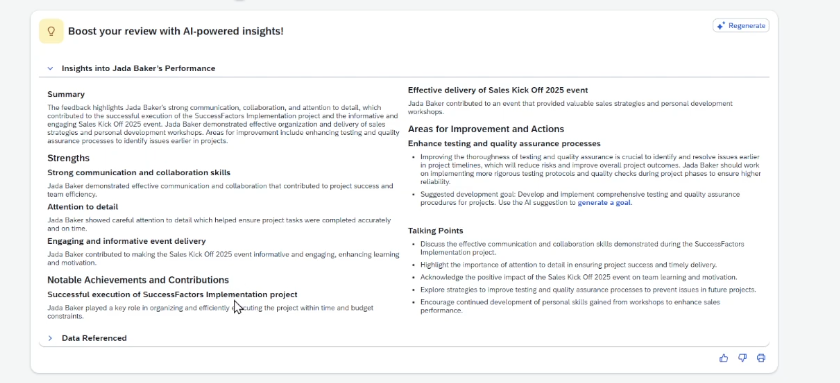
Task: Click Notable Achievements and Contributions heading
Action: (138, 280)
